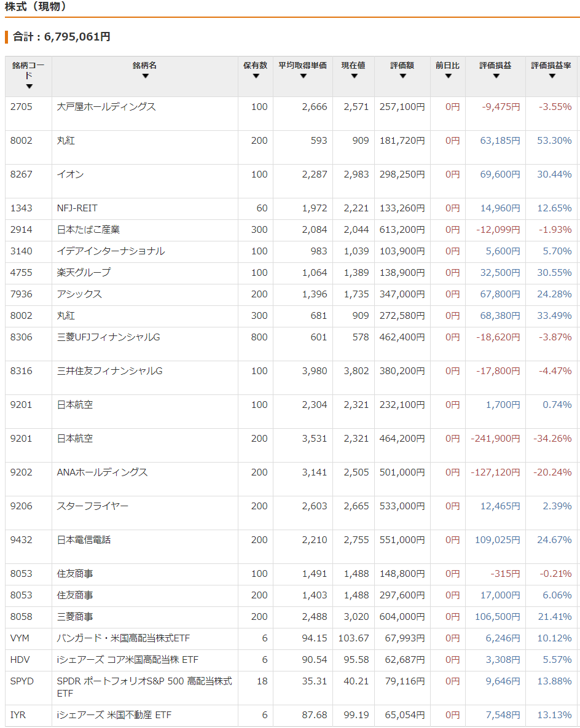Click the -241,900円 loss value

click(x=495, y=439)
